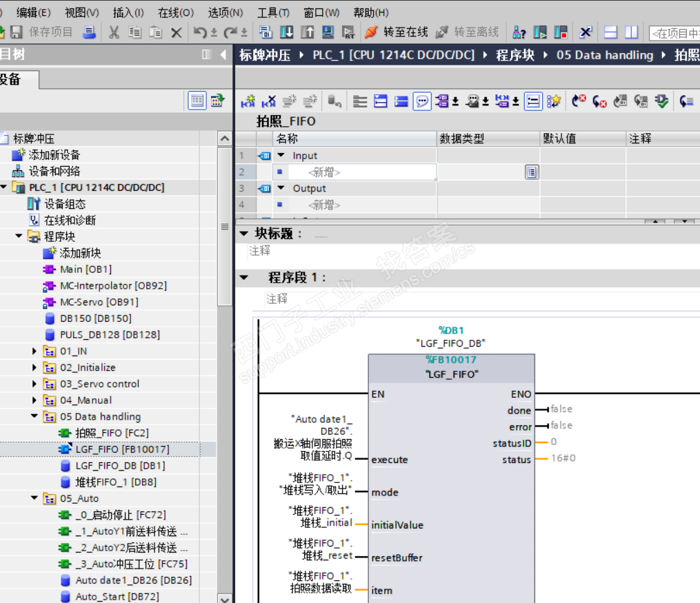Click the redo arrow icon
Viewport: 700px width, 603px height.
pos(230,32)
